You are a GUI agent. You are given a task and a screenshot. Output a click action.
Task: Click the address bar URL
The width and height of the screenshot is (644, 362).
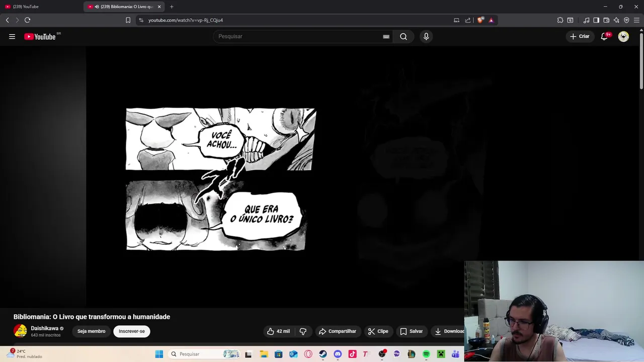click(186, 20)
